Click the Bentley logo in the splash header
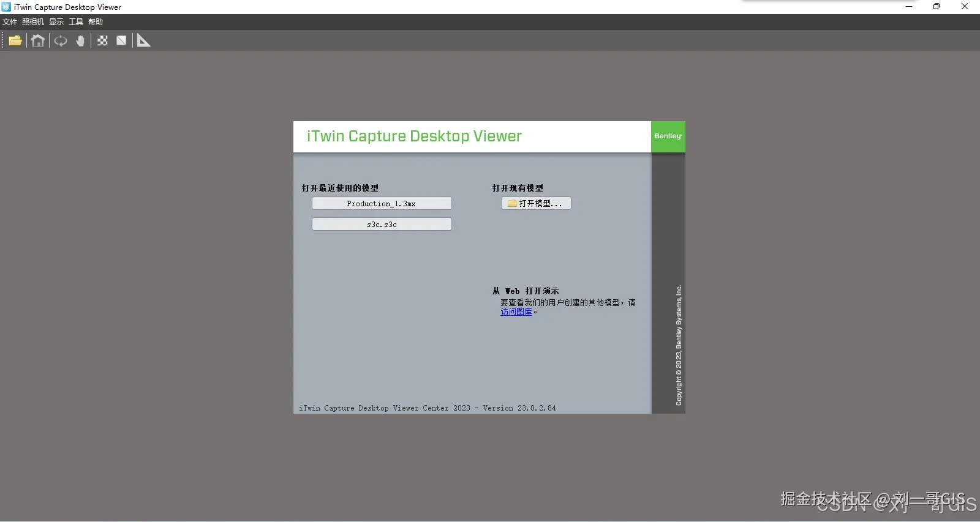The image size is (980, 522). (668, 136)
